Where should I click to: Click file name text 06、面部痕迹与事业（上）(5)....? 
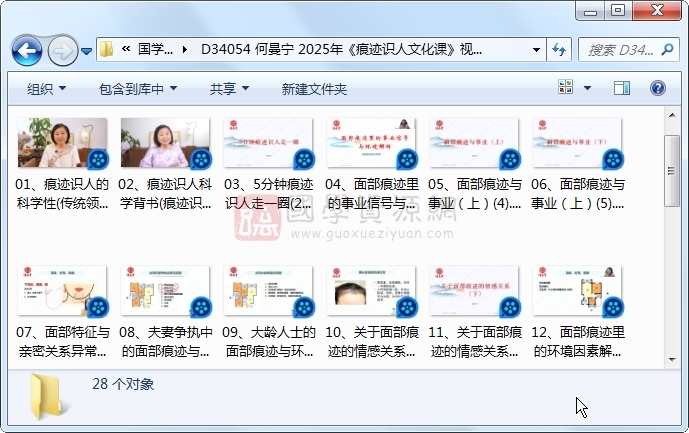[x=577, y=193]
